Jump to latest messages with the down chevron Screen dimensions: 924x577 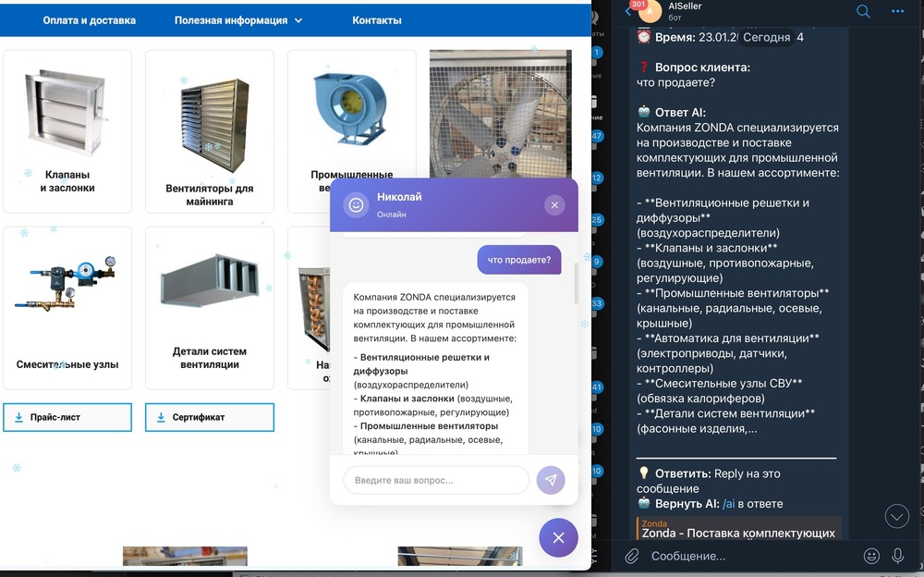click(896, 516)
